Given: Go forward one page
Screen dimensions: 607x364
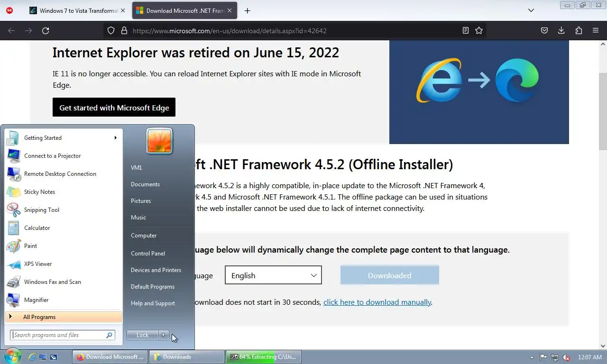Looking at the screenshot, I should tap(28, 30).
